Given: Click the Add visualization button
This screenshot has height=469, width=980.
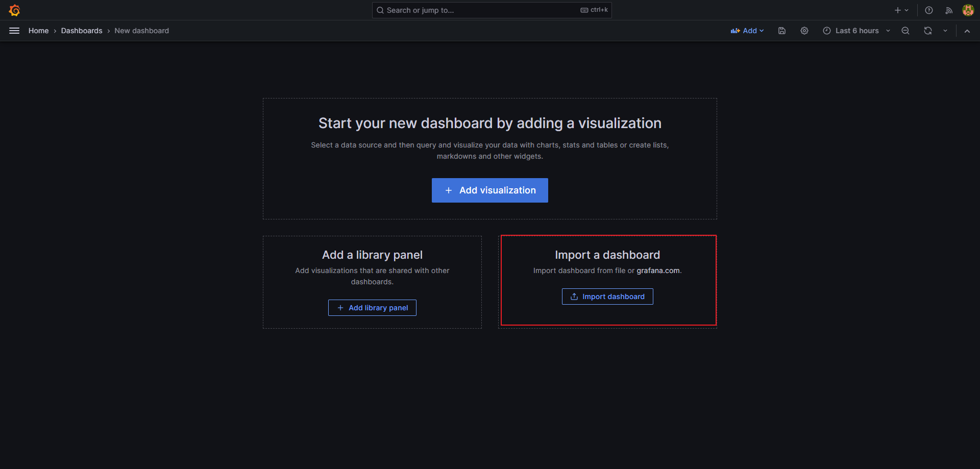Looking at the screenshot, I should [489, 190].
